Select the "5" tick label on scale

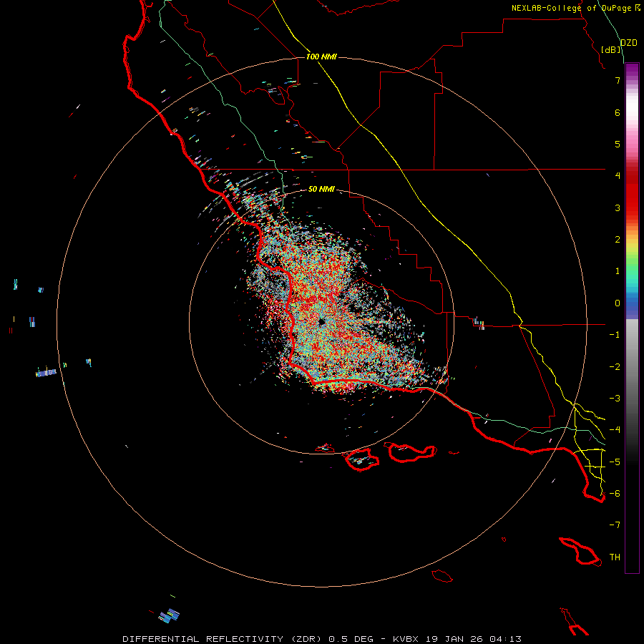coord(618,144)
